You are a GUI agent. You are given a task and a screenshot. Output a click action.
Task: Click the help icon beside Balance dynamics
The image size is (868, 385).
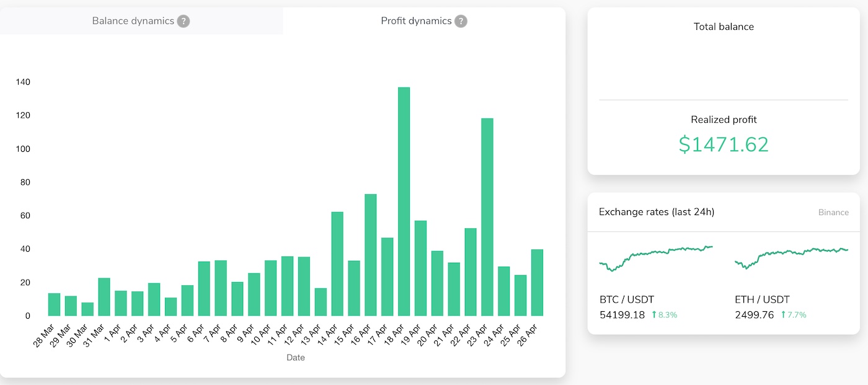click(x=183, y=21)
